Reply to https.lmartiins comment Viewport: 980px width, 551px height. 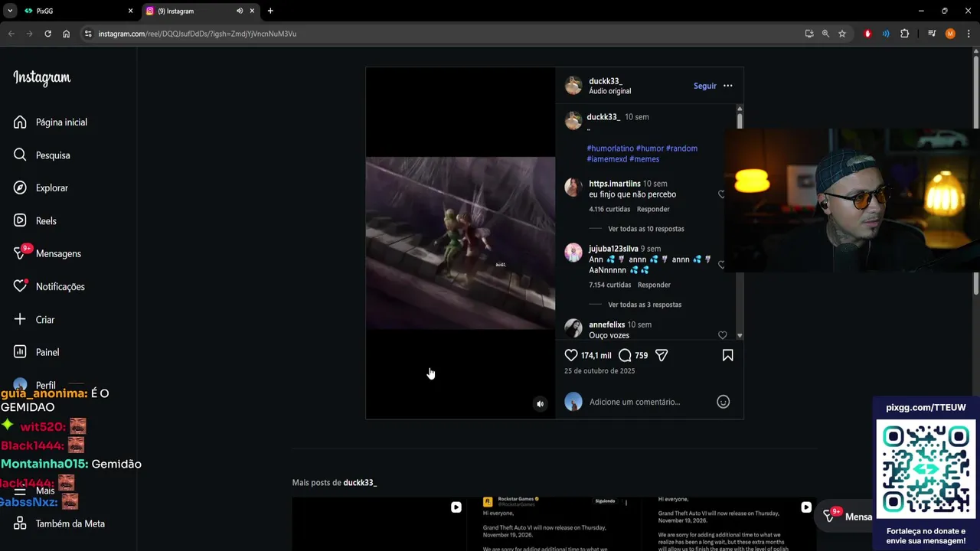click(x=653, y=209)
